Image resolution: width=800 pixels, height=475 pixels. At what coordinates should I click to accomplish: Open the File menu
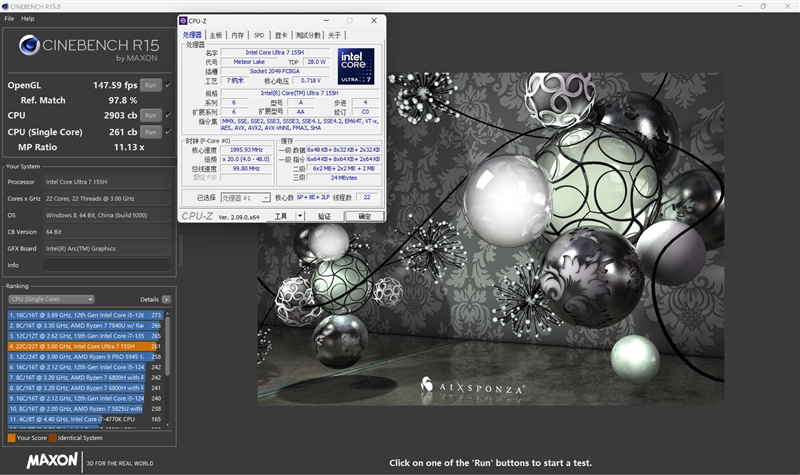(9, 19)
